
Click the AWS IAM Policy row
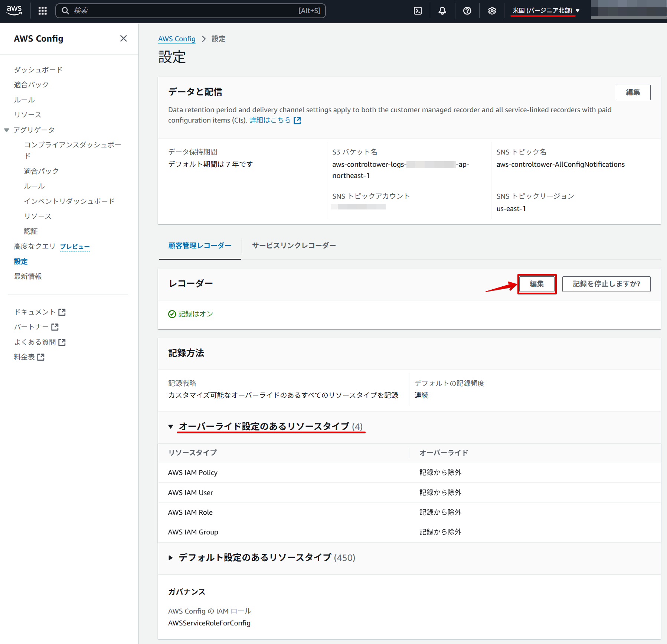409,473
